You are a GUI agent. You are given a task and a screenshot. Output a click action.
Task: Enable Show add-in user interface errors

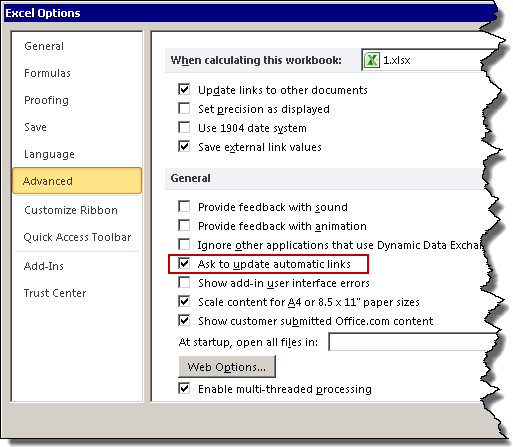184,282
